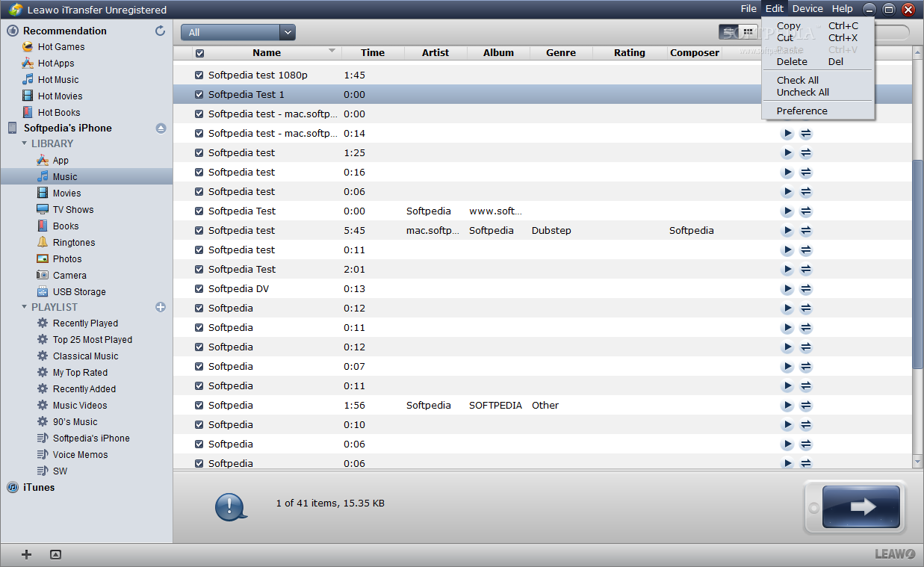The height and width of the screenshot is (567, 924).
Task: Sort by Name column arrow
Action: tap(332, 51)
